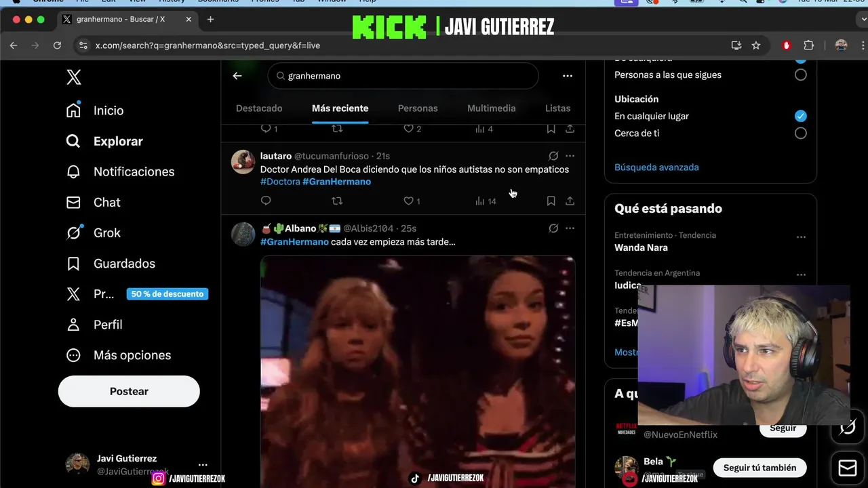Open new browser tab
The width and height of the screenshot is (868, 488).
(210, 19)
